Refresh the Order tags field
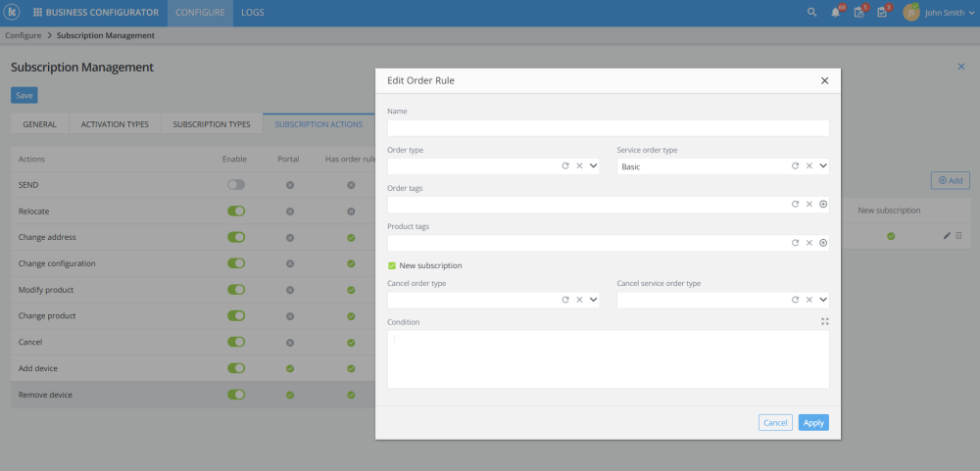980x471 pixels. 795,205
